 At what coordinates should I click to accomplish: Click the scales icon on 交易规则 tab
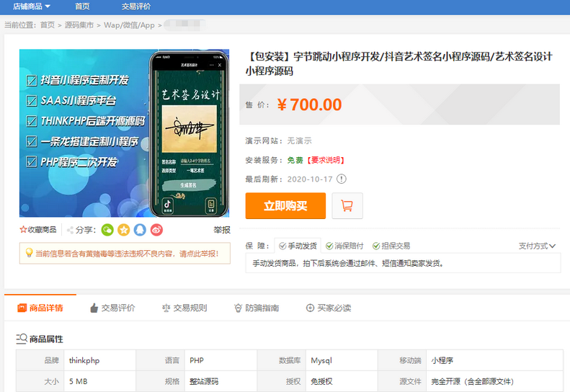point(166,308)
